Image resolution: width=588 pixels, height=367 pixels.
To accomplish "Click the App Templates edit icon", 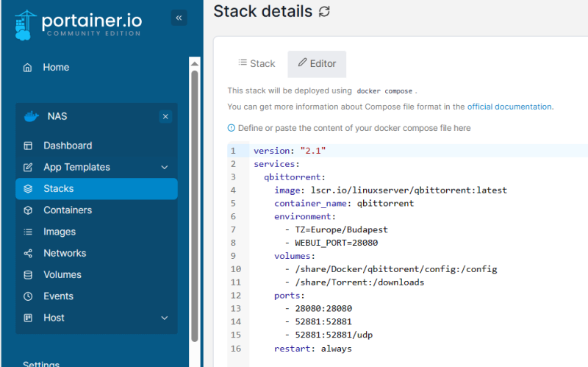I will pos(28,168).
